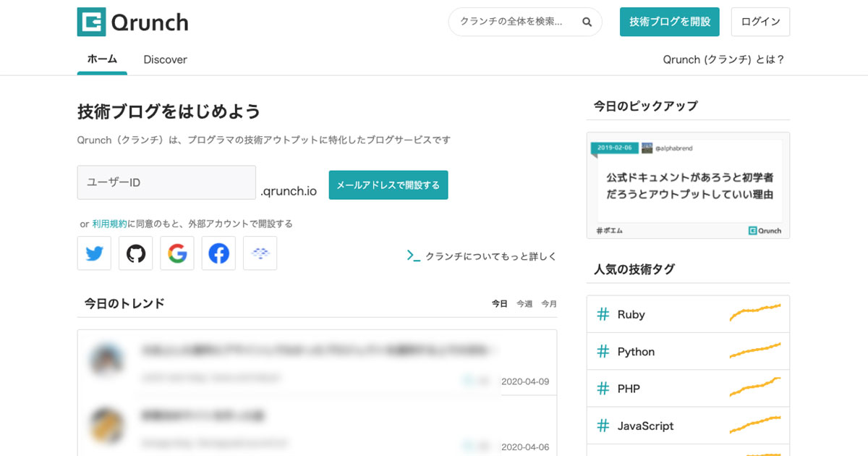Click inside the ユーザーID input field
This screenshot has height=456, width=868.
tap(166, 182)
